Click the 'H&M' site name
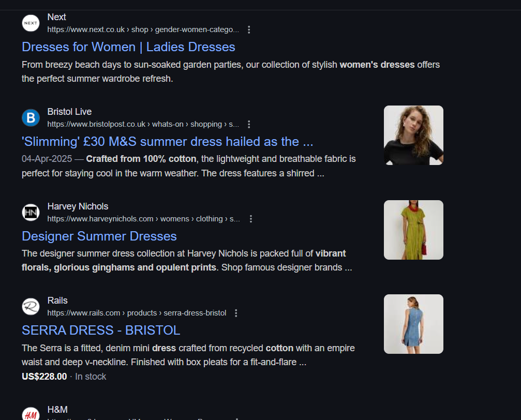The width and height of the screenshot is (521, 420). click(57, 409)
